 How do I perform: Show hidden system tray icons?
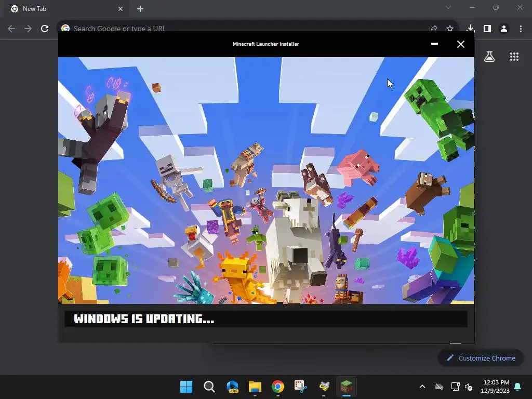tap(422, 387)
